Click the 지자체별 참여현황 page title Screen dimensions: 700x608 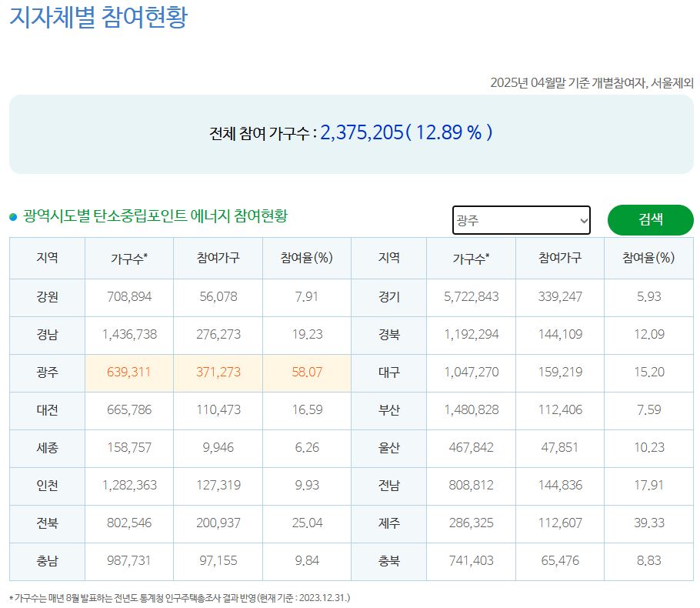(98, 17)
